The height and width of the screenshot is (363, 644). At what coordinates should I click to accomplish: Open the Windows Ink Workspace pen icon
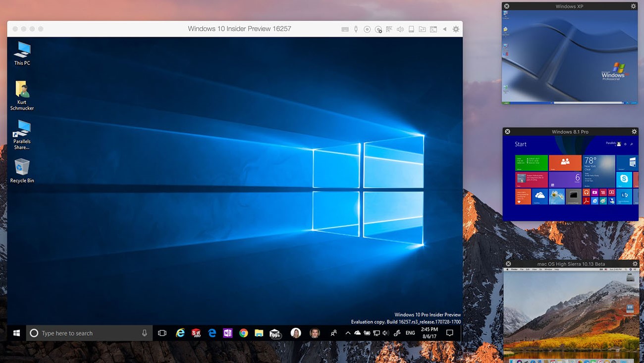pos(397,333)
